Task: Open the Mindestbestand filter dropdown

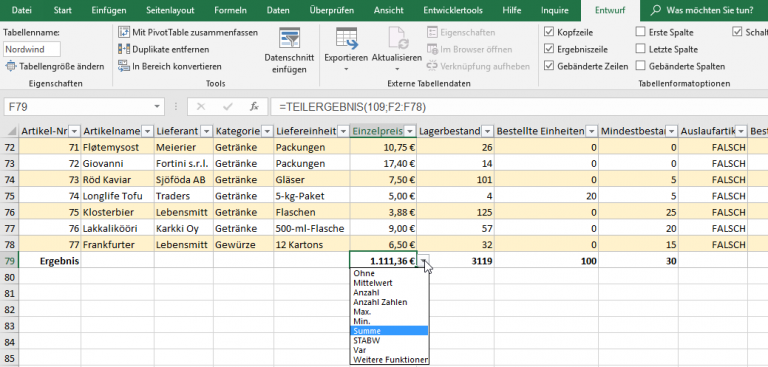Action: (671, 131)
